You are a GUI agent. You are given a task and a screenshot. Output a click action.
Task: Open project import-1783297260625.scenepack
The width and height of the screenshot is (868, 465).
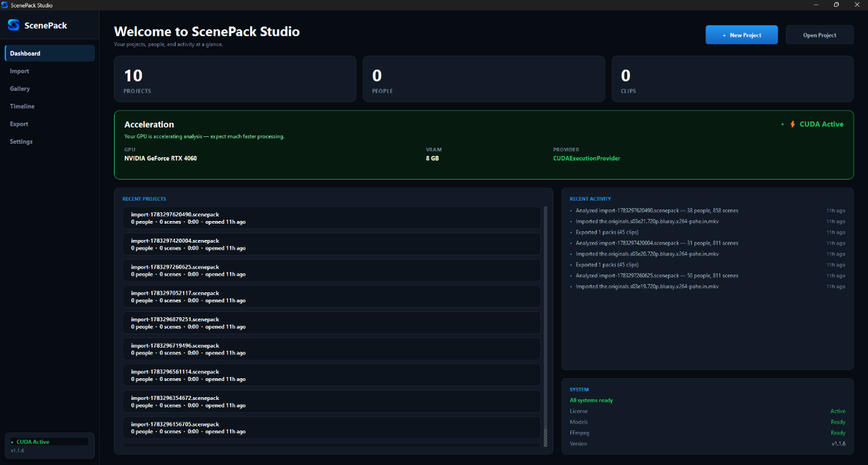[x=332, y=270]
